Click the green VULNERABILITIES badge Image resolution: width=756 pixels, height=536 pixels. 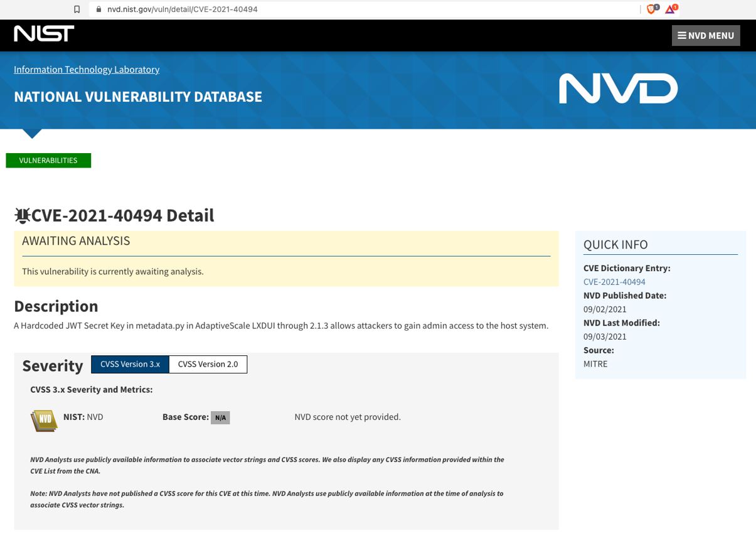coord(48,160)
